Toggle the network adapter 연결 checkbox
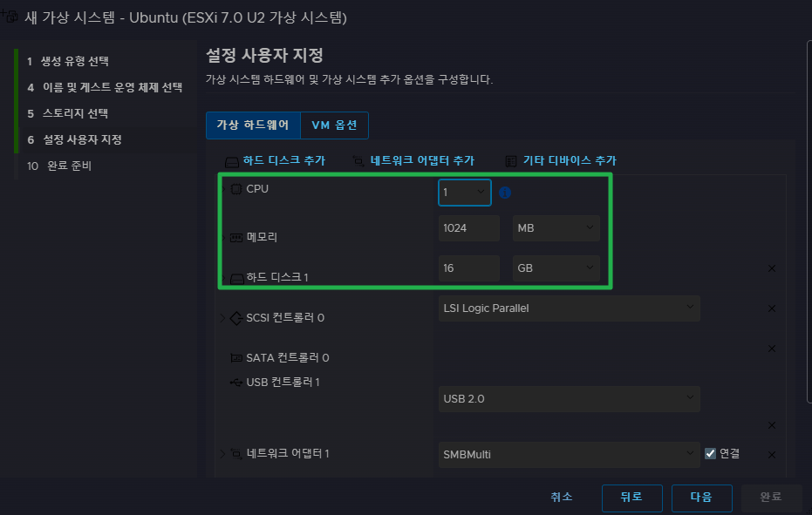This screenshot has height=515, width=812. point(711,453)
